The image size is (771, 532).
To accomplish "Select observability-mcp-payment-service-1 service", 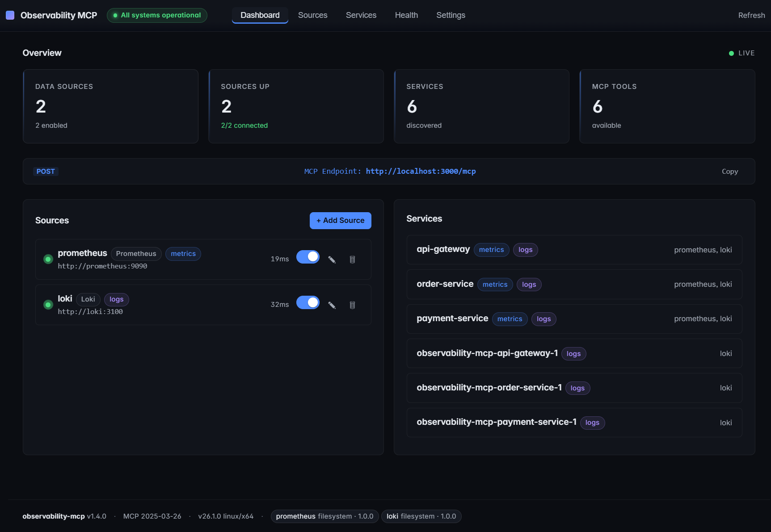I will pos(574,423).
